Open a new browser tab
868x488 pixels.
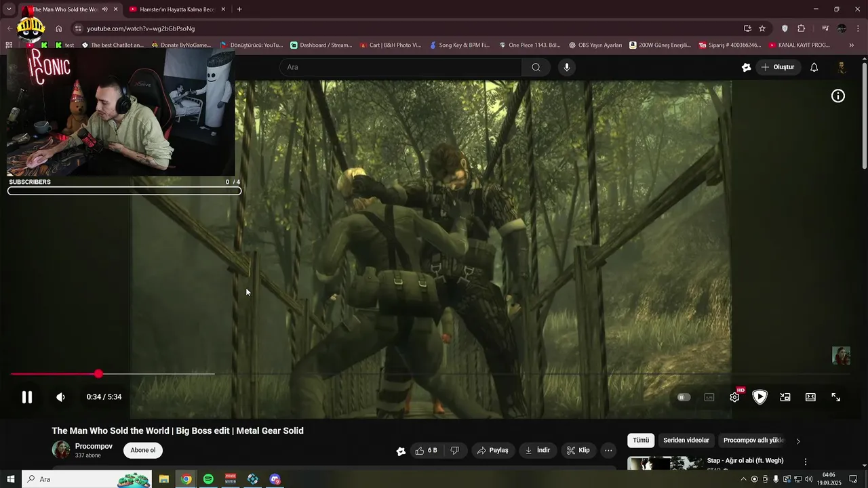point(239,9)
